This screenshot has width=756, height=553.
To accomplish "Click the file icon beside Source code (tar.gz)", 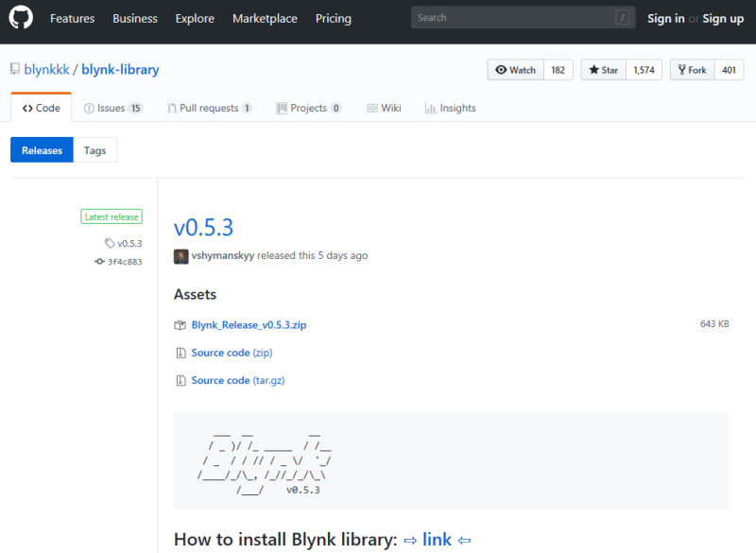I will (x=180, y=380).
